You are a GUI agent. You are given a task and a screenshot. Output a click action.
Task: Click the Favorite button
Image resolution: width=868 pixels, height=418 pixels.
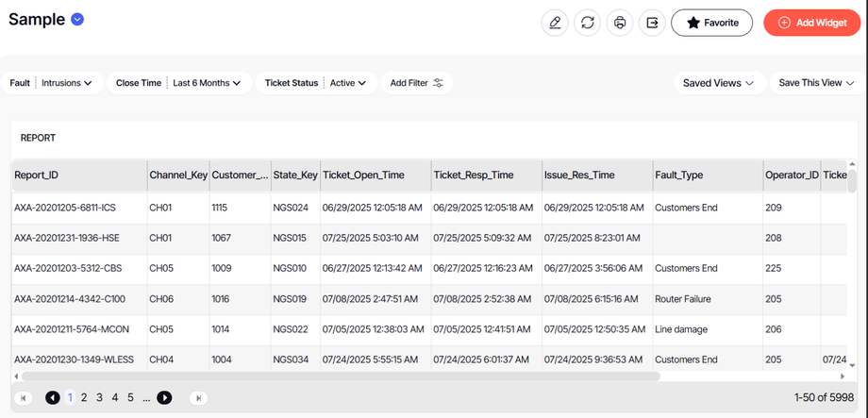(711, 23)
